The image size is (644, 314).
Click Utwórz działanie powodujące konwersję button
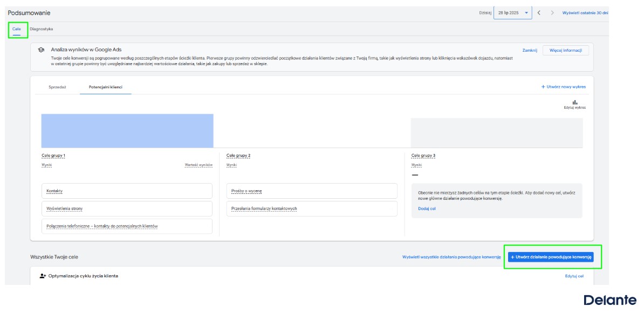(551, 257)
